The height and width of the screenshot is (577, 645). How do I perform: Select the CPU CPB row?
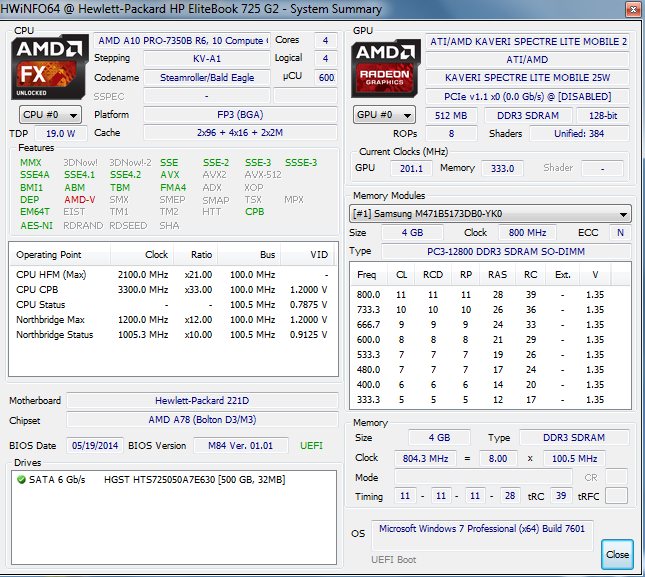tap(172, 290)
